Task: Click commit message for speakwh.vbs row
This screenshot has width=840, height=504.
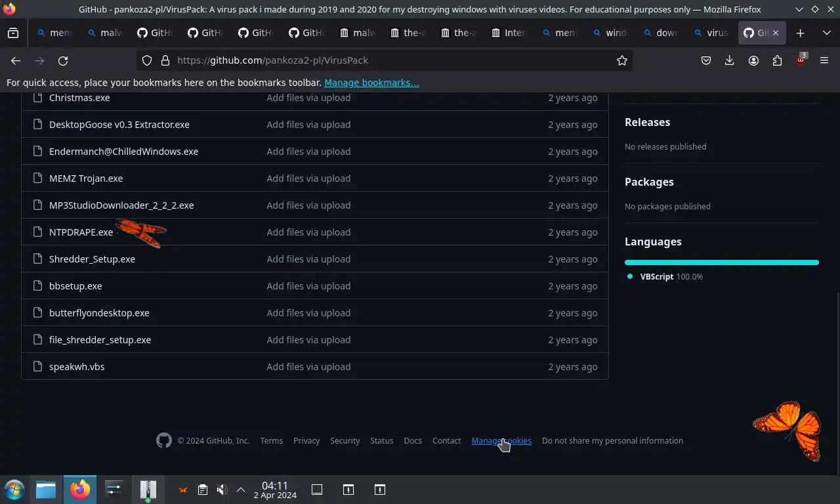Action: point(308,367)
